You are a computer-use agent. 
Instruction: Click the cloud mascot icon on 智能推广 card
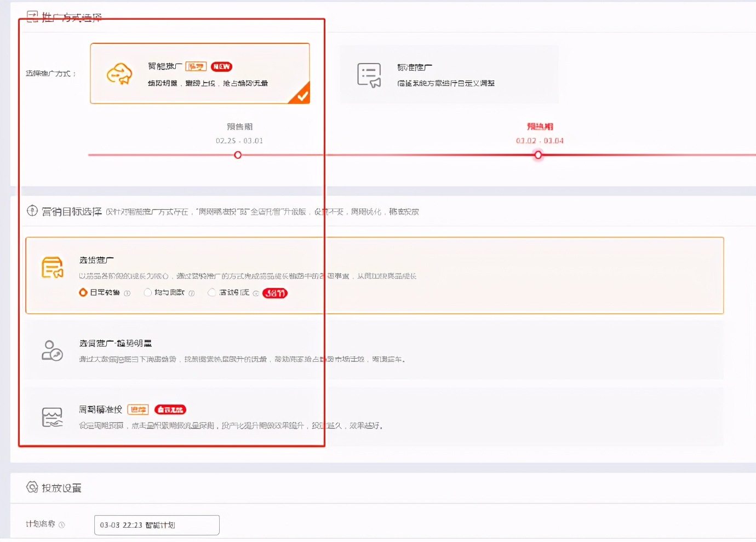119,73
